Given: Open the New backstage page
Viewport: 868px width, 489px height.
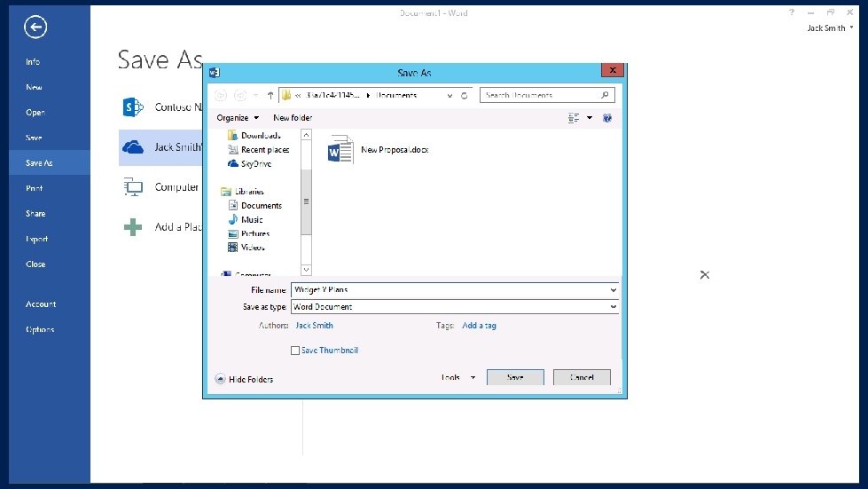Looking at the screenshot, I should pos(34,87).
